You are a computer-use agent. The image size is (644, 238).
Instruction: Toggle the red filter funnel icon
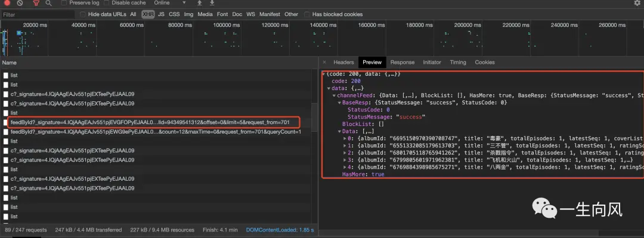[36, 3]
